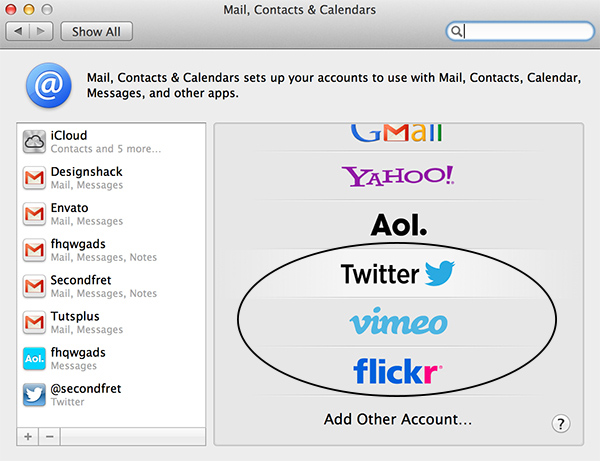This screenshot has width=600, height=461.
Task: Go forward with the right arrow
Action: [x=41, y=31]
